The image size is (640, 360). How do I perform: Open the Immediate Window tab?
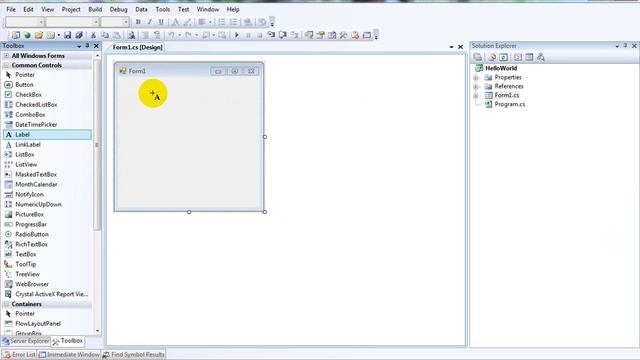click(x=69, y=355)
